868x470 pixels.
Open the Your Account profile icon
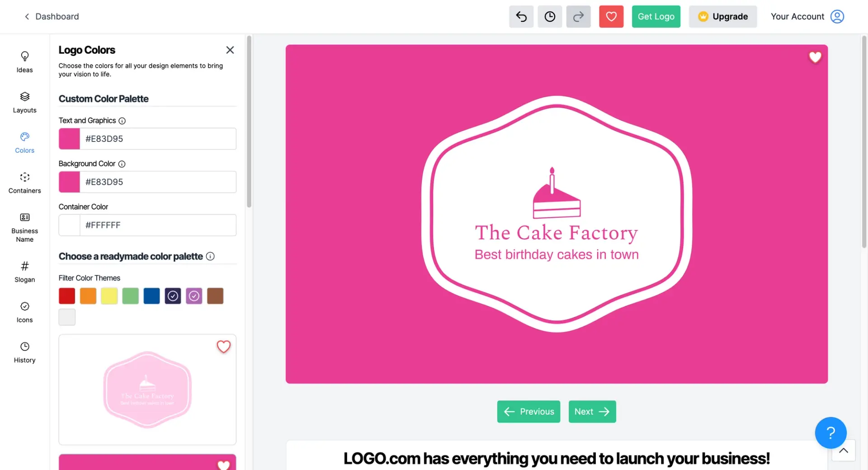pos(837,17)
